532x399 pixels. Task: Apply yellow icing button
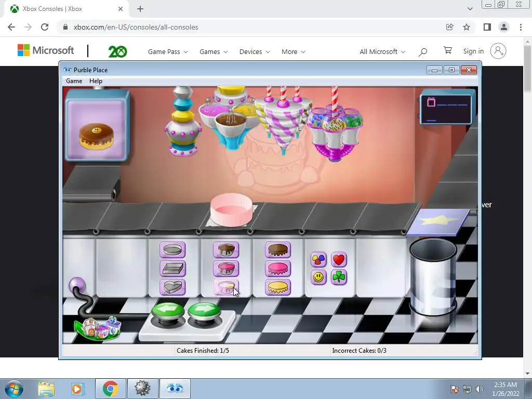pyautogui.click(x=278, y=287)
